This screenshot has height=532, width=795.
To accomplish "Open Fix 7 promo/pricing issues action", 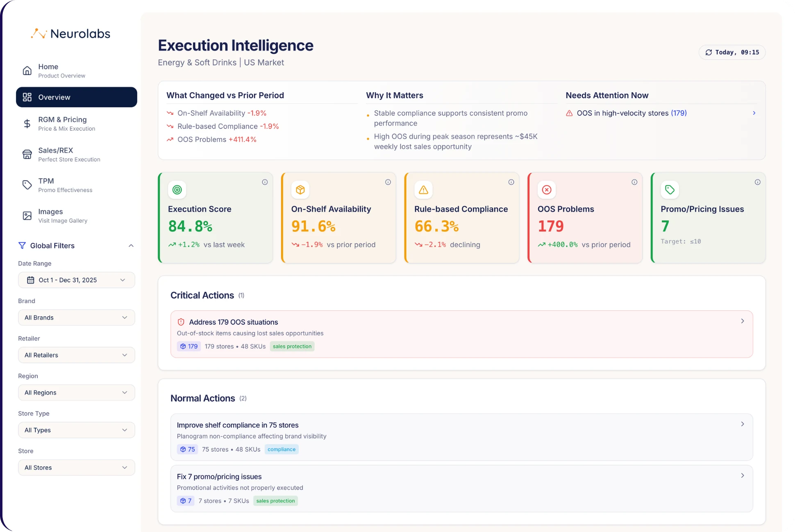I will coord(462,489).
